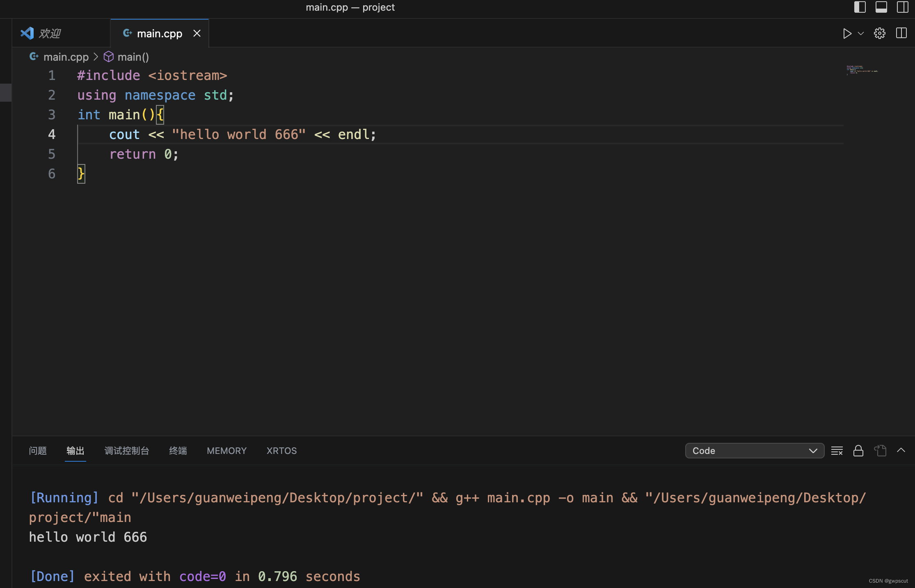Viewport: 915px width, 588px height.
Task: Select the main() symbol in the breadcrumb
Action: (x=133, y=57)
